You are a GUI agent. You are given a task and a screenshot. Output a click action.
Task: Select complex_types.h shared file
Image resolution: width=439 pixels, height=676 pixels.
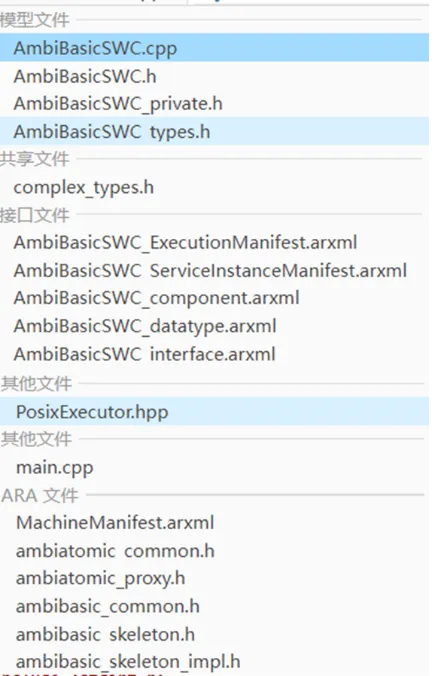[x=214, y=188]
